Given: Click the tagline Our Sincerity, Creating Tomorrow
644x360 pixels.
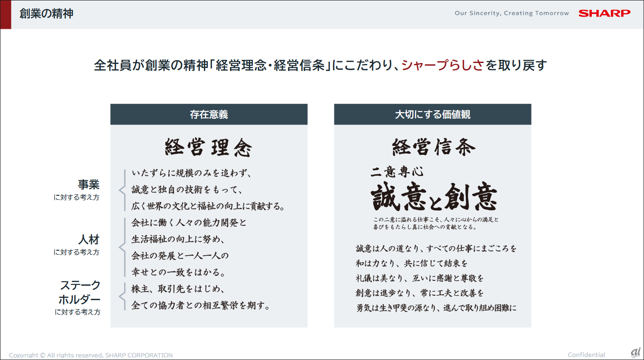Looking at the screenshot, I should pyautogui.click(x=512, y=13).
